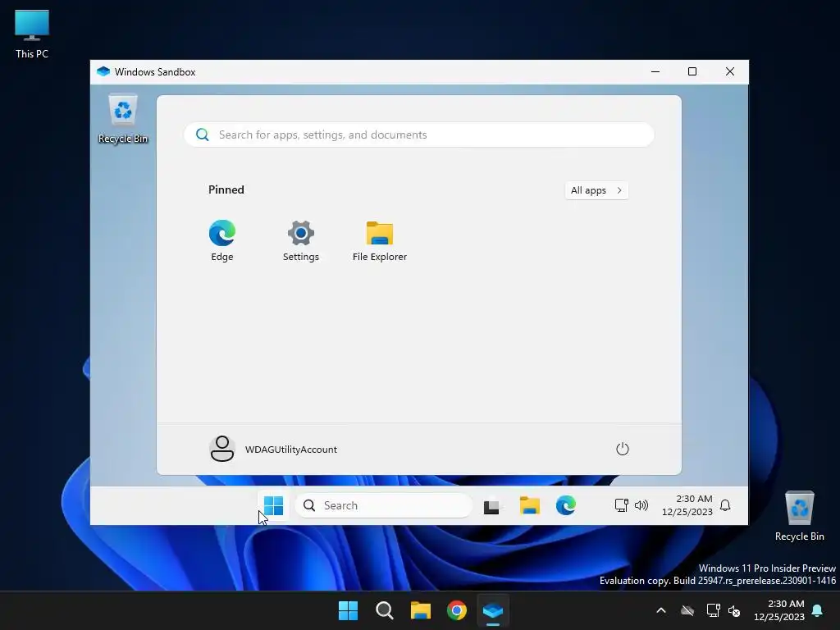The width and height of the screenshot is (840, 630).
Task: Select This PC on host desktop
Action: click(x=32, y=34)
